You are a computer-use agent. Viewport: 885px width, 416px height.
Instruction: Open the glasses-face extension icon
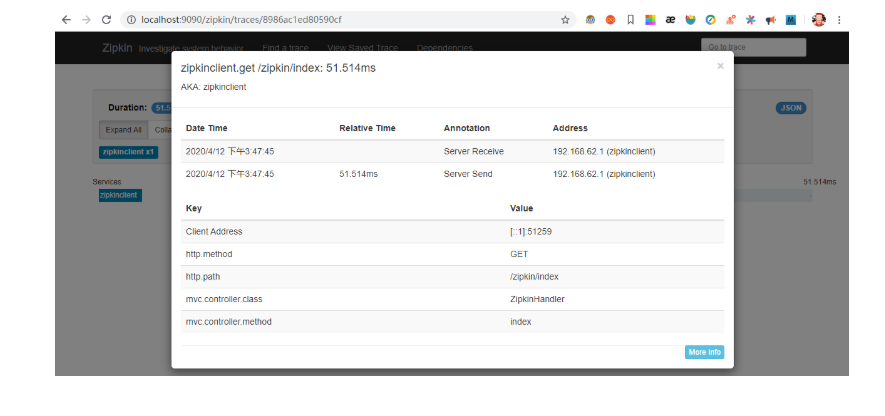click(x=590, y=20)
